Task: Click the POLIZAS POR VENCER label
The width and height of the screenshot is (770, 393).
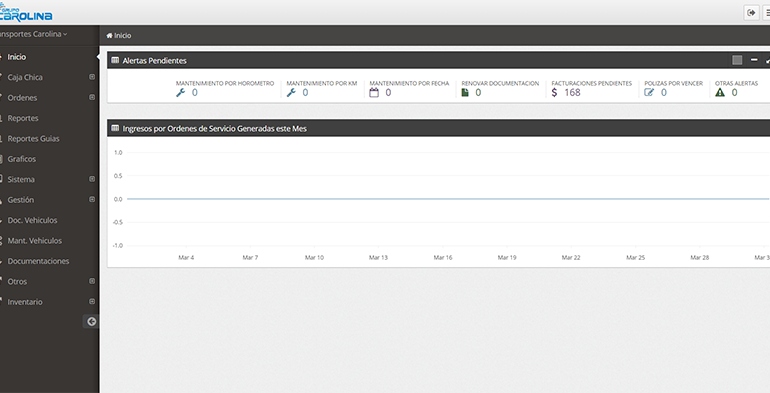Action: (674, 84)
